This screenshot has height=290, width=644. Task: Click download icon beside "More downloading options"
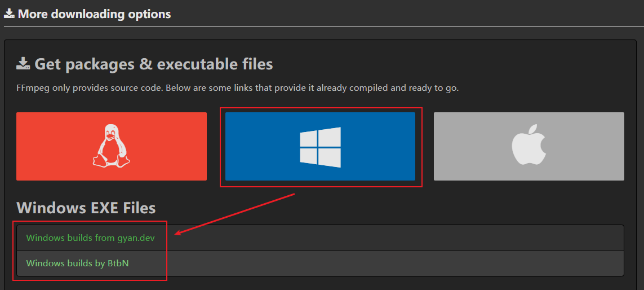[x=9, y=14]
